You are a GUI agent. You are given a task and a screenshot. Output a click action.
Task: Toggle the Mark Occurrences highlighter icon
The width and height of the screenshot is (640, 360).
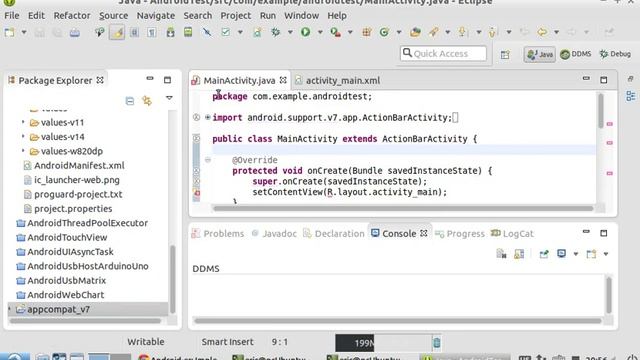(x=117, y=32)
